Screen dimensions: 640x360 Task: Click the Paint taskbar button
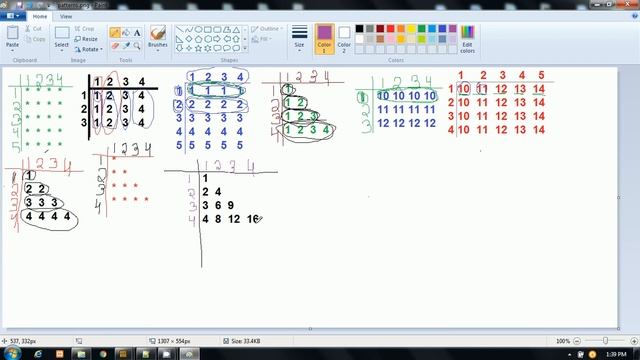(189, 353)
